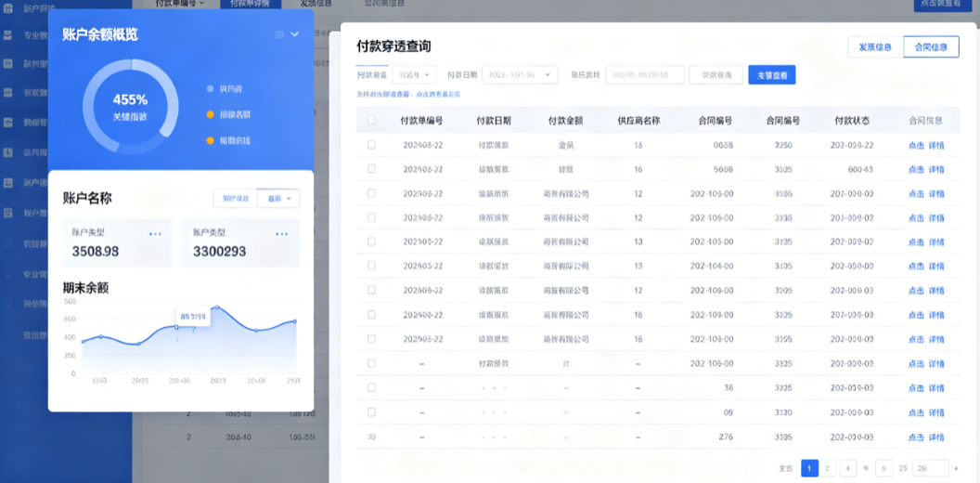The width and height of the screenshot is (980, 483).
Task: Click the 455% donut chart center
Action: click(130, 107)
